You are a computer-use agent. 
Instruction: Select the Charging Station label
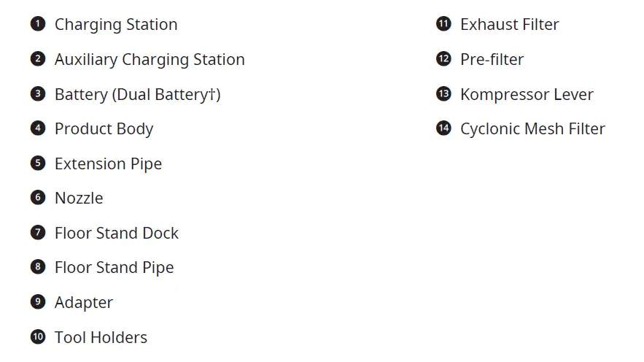click(x=116, y=24)
